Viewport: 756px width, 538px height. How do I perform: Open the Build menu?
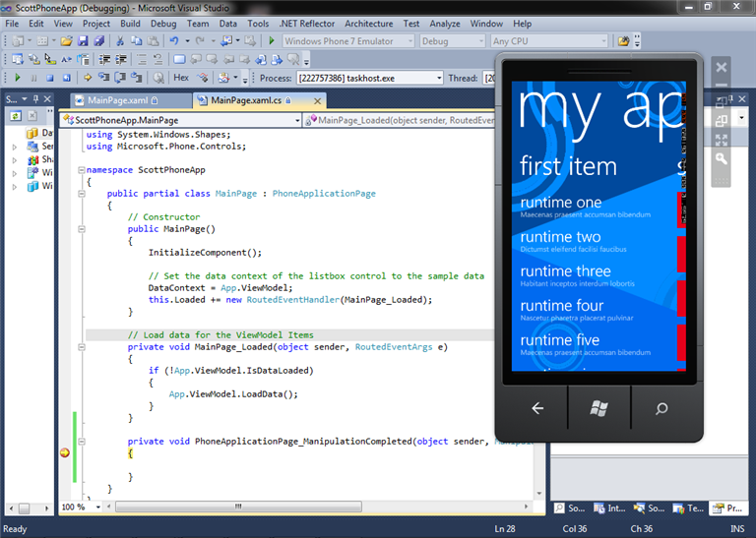[130, 24]
